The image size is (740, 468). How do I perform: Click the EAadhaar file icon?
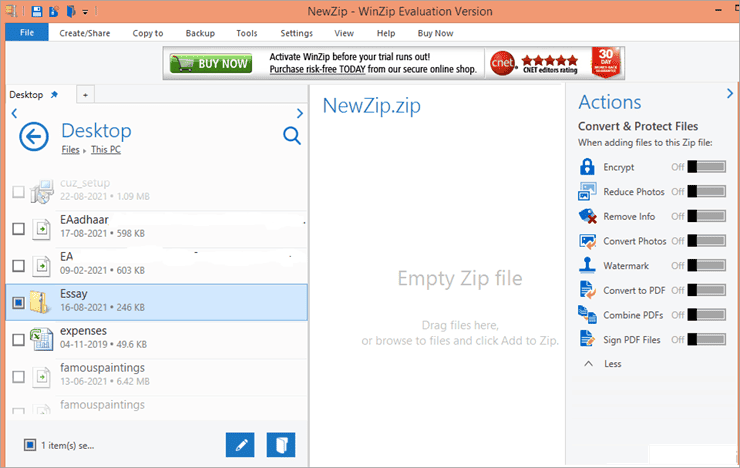pyautogui.click(x=42, y=229)
